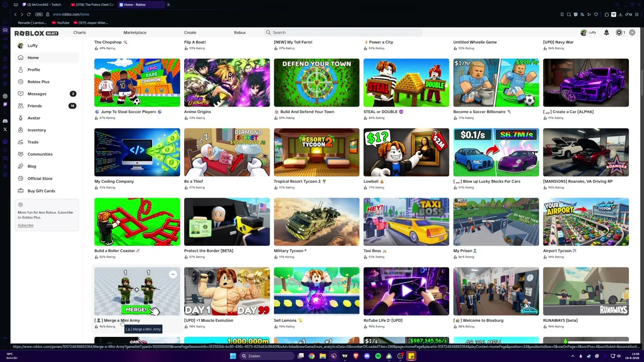Open Trade in the sidebar
This screenshot has height=362, width=644.
click(47, 142)
